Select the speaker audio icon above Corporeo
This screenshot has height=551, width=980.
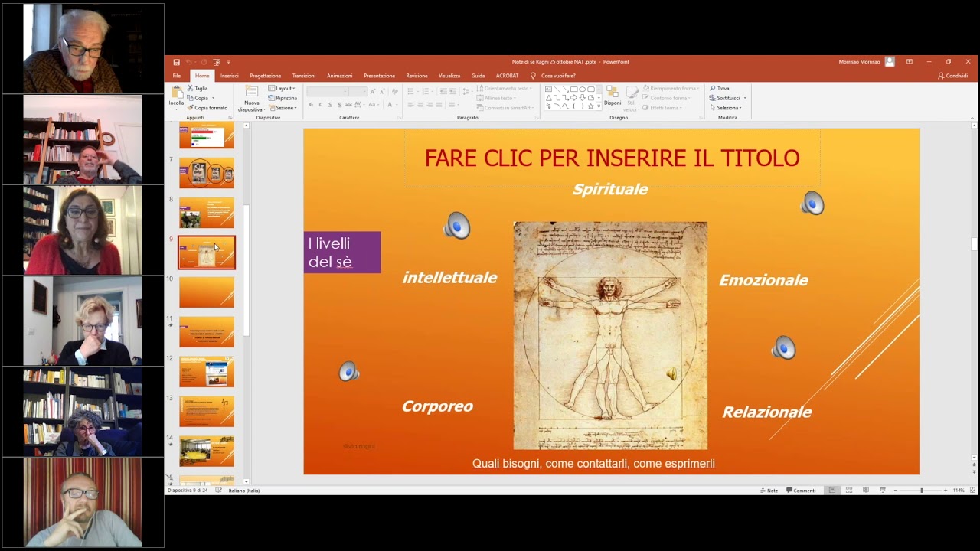[349, 372]
